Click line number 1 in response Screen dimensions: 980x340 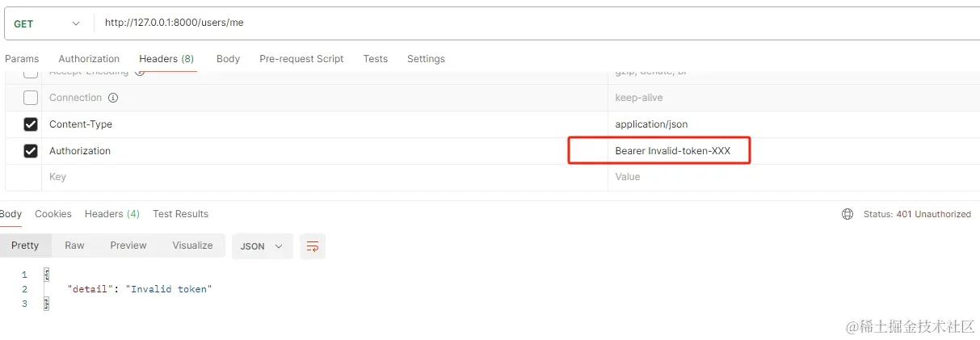point(24,275)
